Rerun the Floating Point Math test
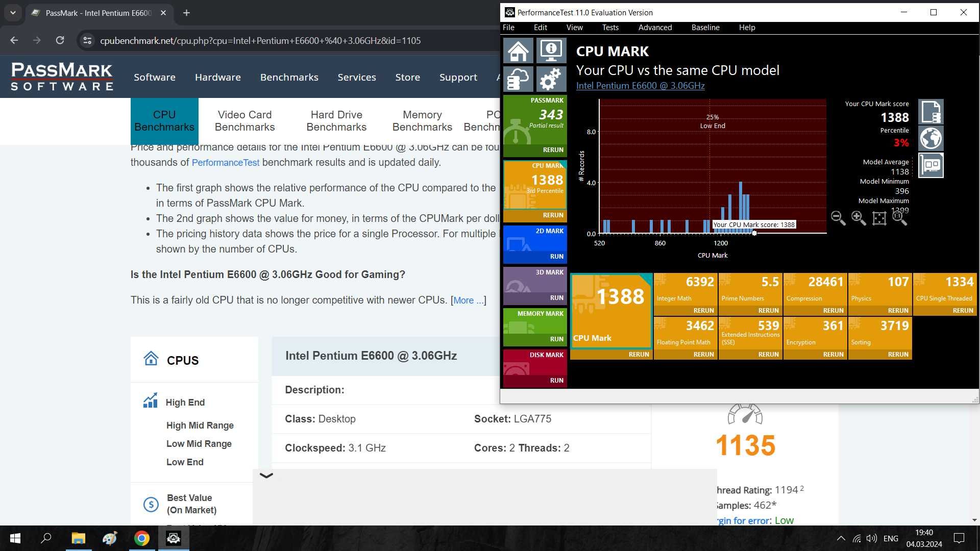980x551 pixels. 704,355
